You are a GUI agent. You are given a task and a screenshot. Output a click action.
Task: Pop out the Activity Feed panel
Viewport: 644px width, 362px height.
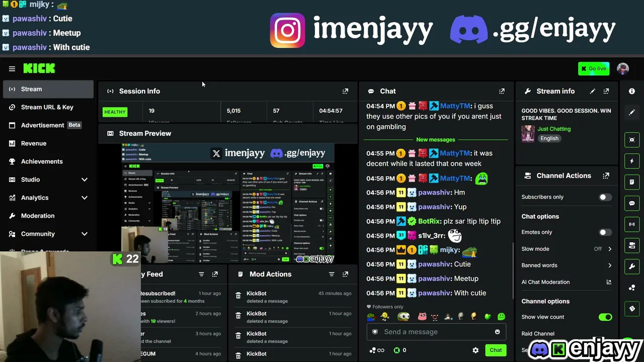(215, 274)
